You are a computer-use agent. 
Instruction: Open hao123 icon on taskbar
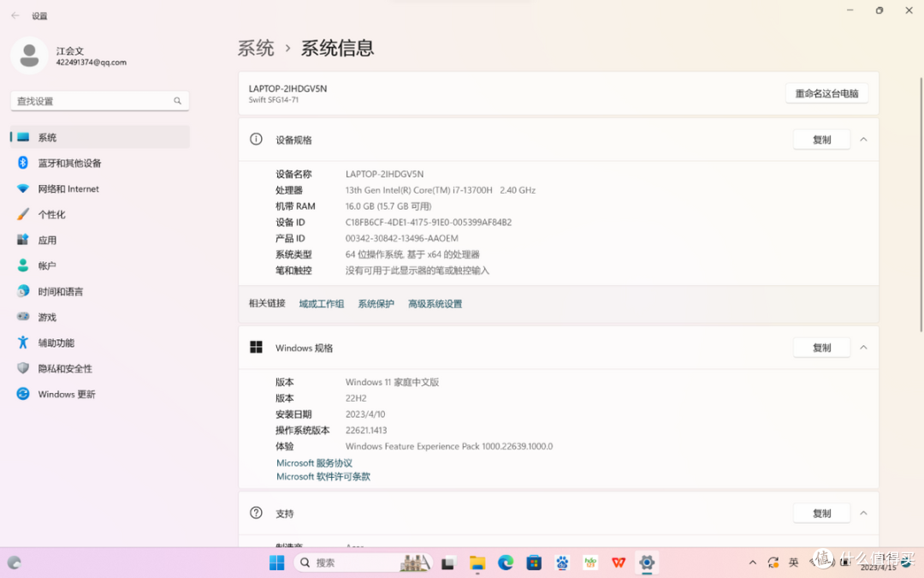click(590, 563)
